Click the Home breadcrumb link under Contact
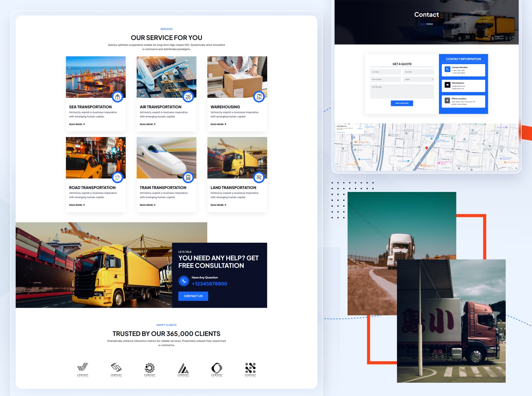532x396 pixels. point(423,24)
